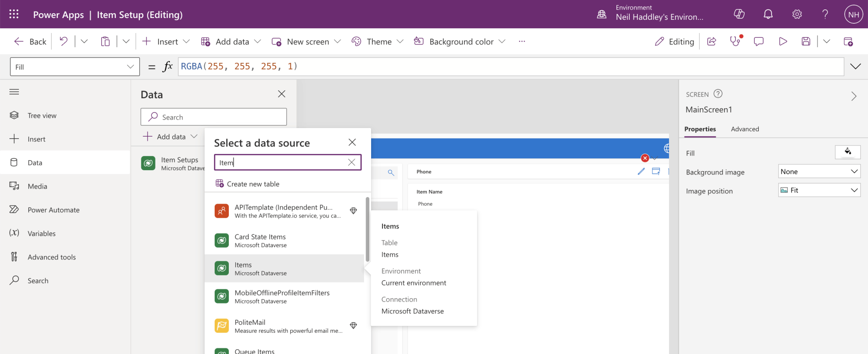The width and height of the screenshot is (868, 354).
Task: Click the edit pencil icon on the canvas
Action: click(641, 172)
